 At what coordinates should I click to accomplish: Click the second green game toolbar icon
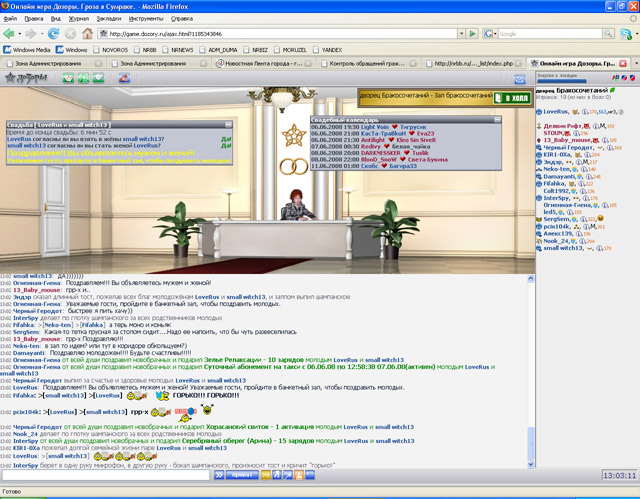point(83,78)
